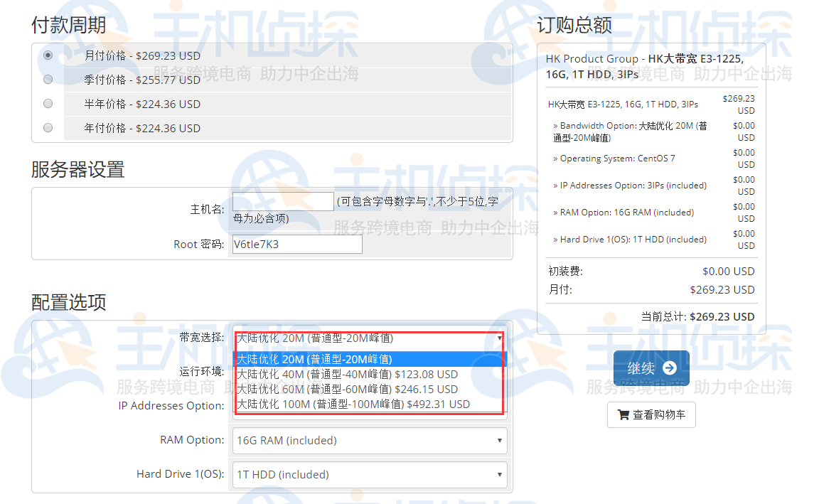Click the 服务器设置 heading
Image resolution: width=819 pixels, height=504 pixels.
pos(77,170)
